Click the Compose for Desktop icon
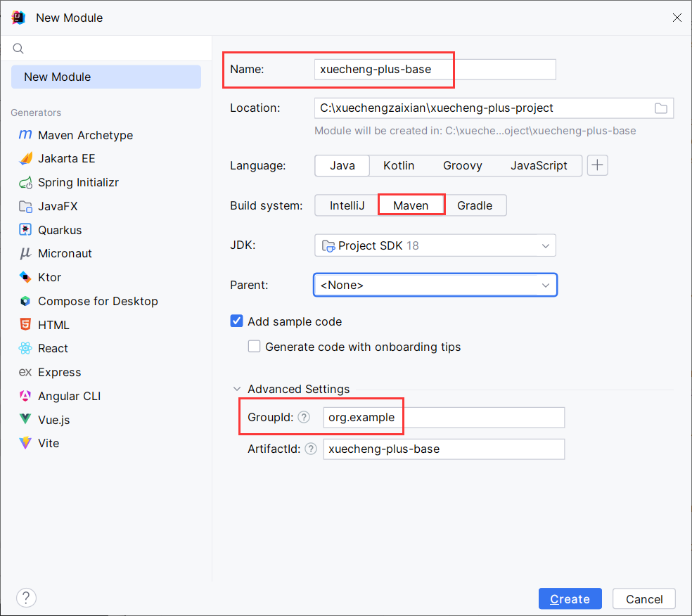The height and width of the screenshot is (616, 692). pyautogui.click(x=25, y=301)
